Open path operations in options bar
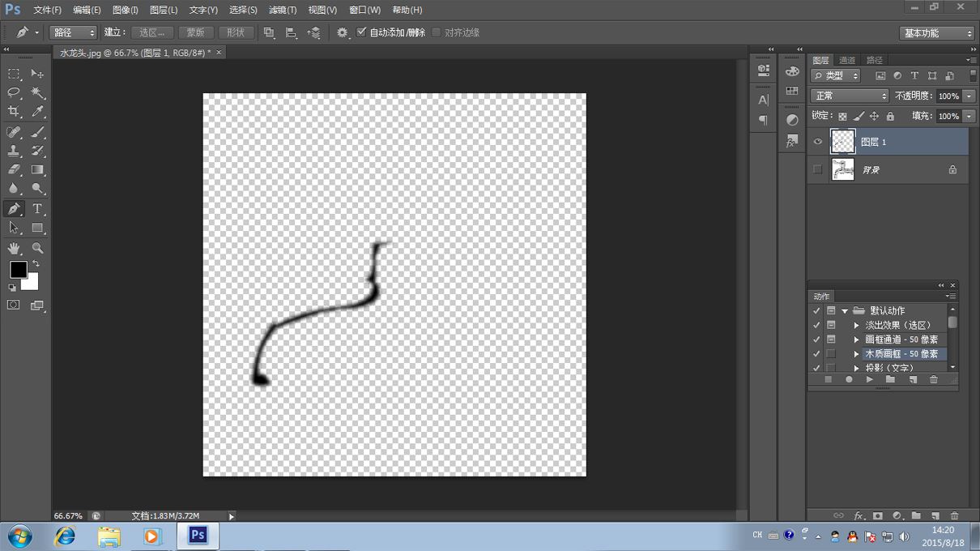The height and width of the screenshot is (551, 980). click(x=269, y=32)
